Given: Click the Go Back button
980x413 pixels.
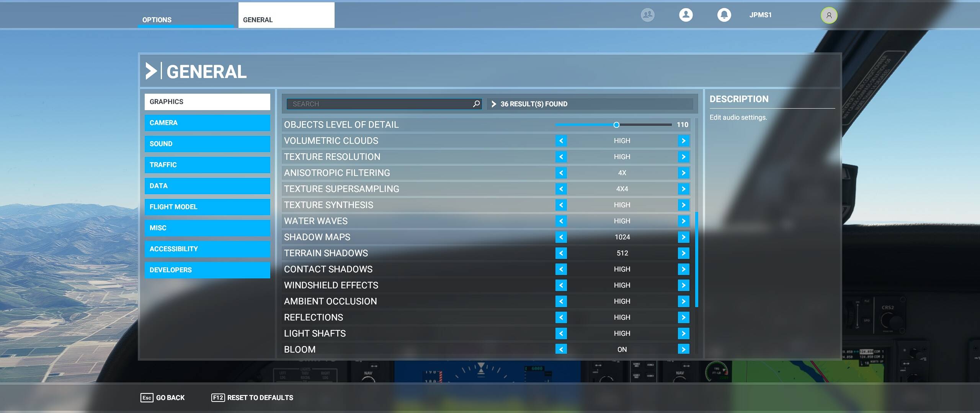Looking at the screenshot, I should click(x=163, y=398).
